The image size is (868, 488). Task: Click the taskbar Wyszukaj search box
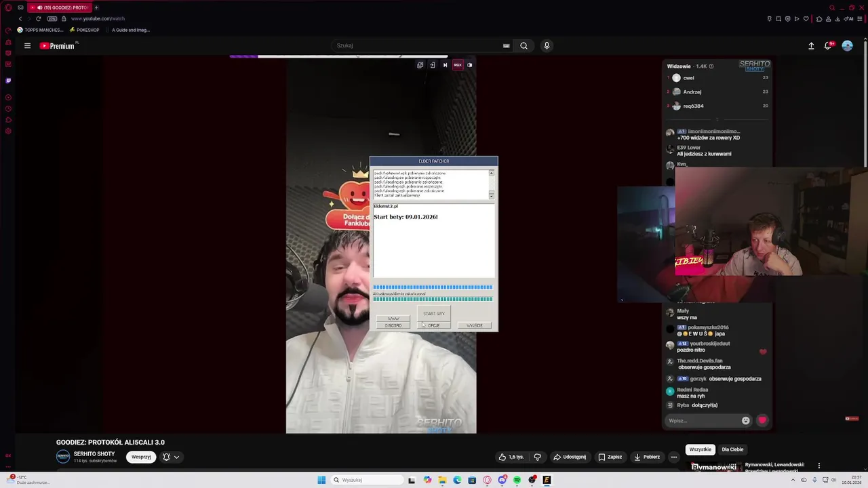(x=366, y=480)
